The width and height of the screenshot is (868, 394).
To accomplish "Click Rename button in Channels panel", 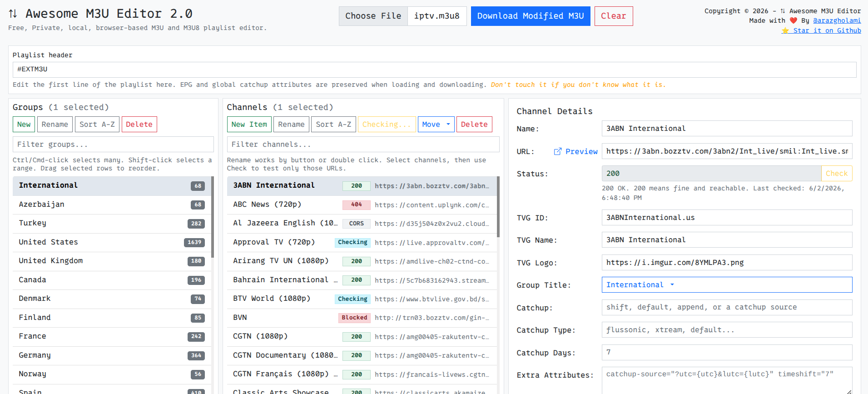I will (x=291, y=124).
